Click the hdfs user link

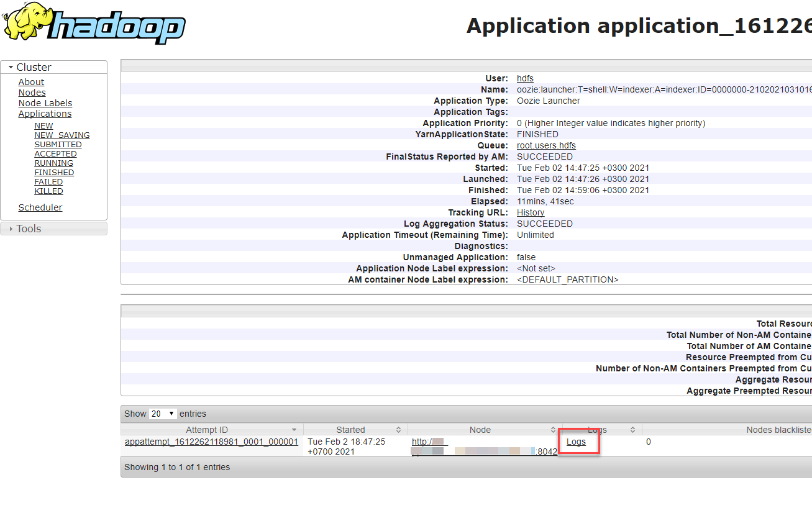tap(525, 78)
